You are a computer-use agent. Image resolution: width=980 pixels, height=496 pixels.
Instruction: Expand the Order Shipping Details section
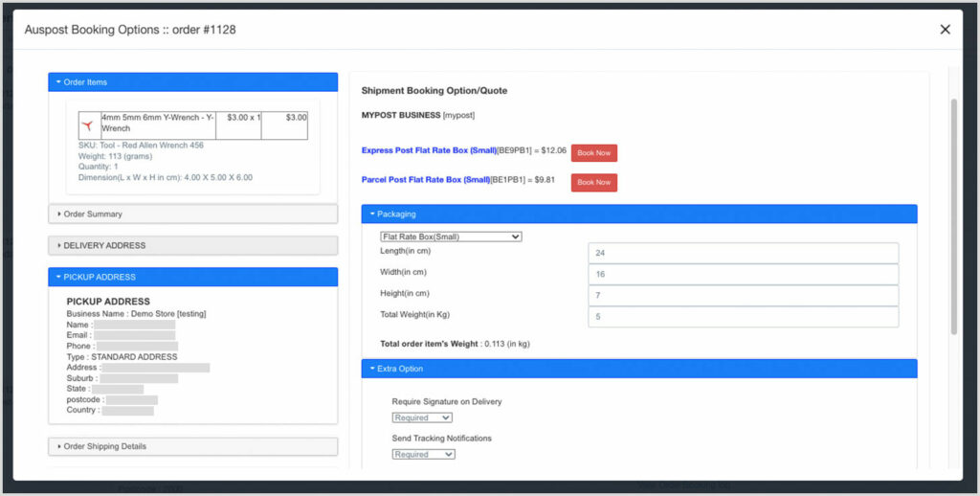click(193, 446)
